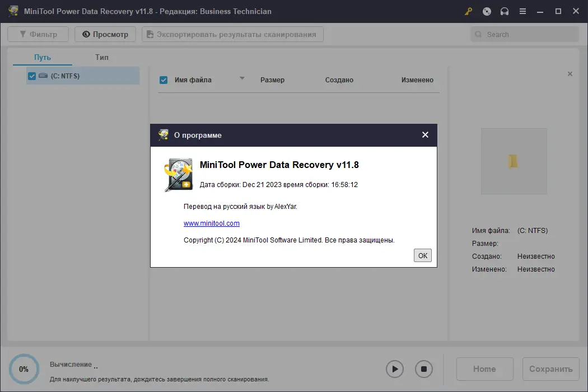The width and height of the screenshot is (588, 392).
Task: Sort by the Создано column header
Action: tap(339, 80)
